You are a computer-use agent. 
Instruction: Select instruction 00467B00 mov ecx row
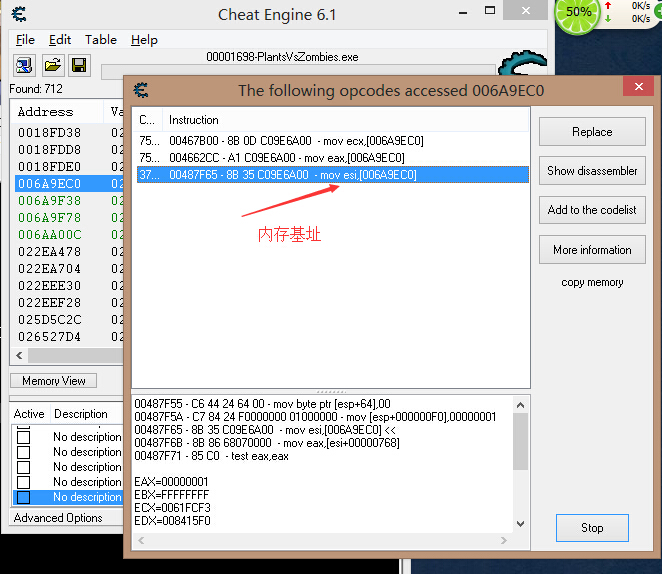coord(333,141)
